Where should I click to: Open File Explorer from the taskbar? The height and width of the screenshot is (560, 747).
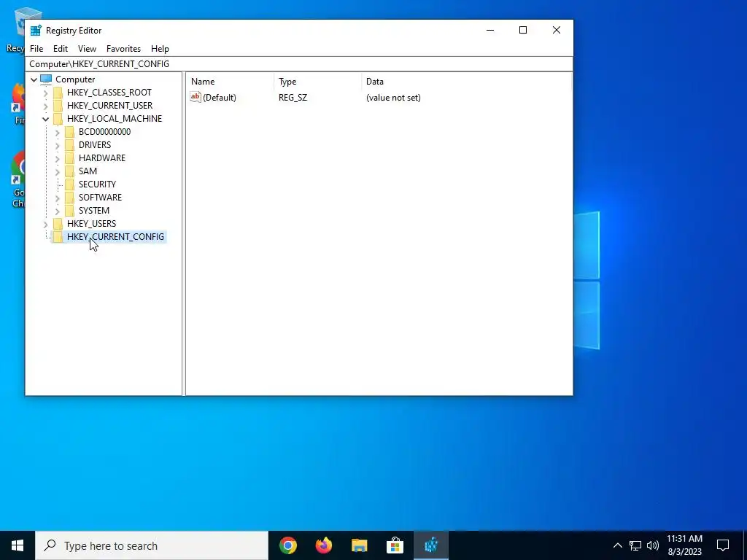click(359, 545)
